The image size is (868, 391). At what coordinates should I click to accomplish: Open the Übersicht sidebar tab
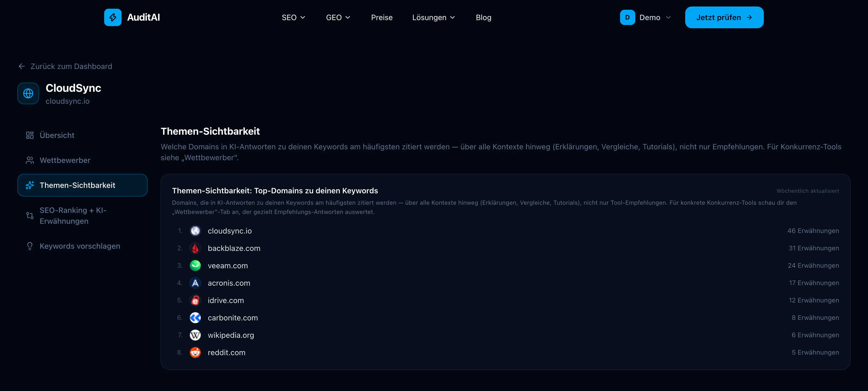pos(82,135)
